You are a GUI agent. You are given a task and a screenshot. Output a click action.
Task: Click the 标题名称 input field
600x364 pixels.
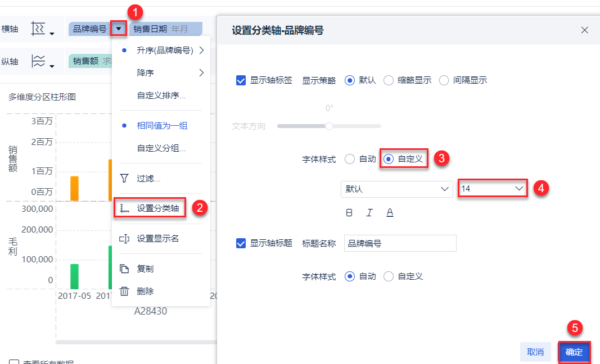400,243
